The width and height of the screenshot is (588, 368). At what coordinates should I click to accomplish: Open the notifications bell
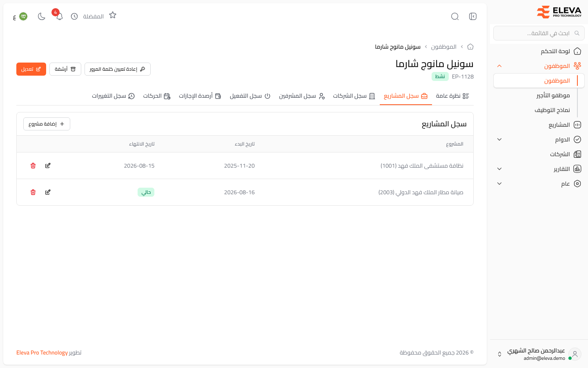60,16
